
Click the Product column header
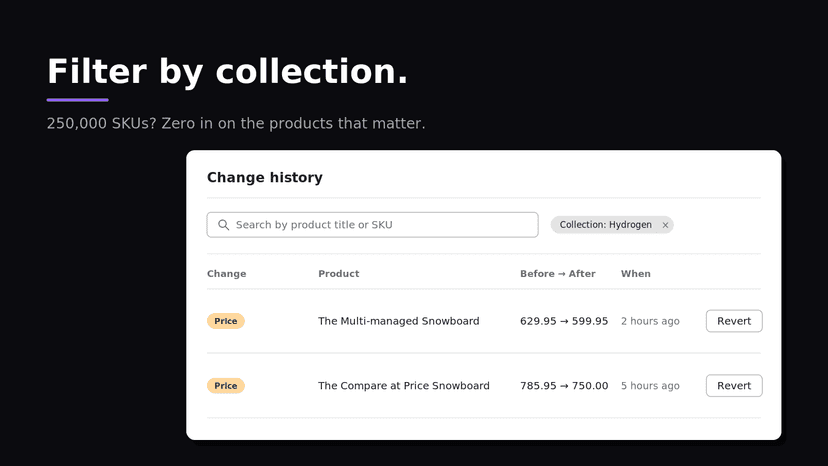tap(338, 274)
